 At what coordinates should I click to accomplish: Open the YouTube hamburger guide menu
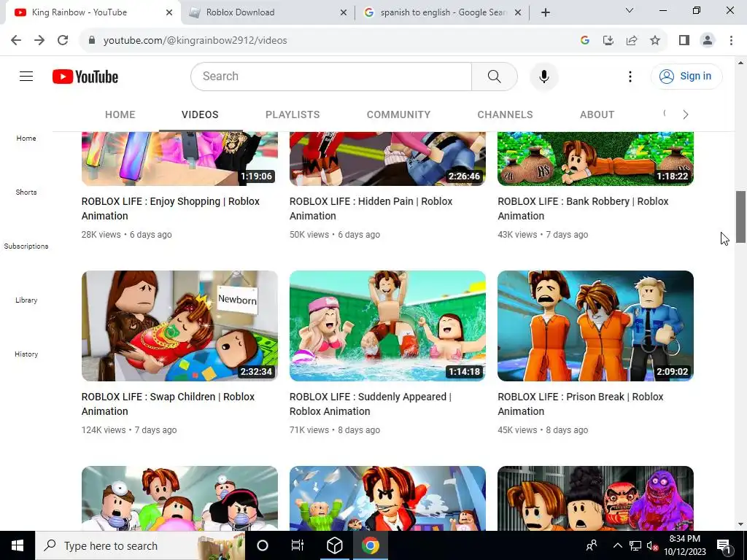click(26, 76)
